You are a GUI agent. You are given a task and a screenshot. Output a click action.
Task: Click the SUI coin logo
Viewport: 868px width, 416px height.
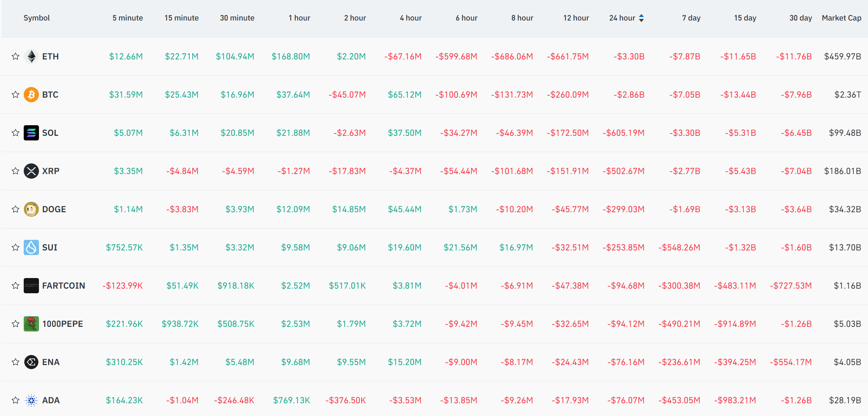(31, 247)
